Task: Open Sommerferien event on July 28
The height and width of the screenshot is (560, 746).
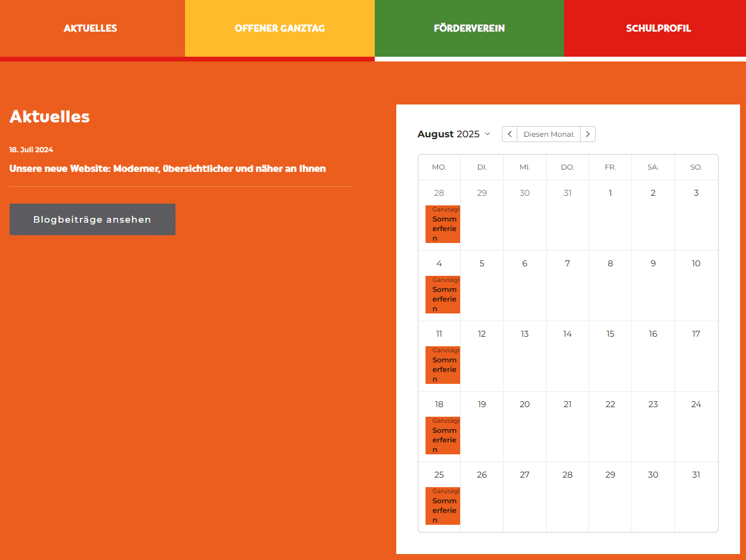Action: tap(443, 224)
